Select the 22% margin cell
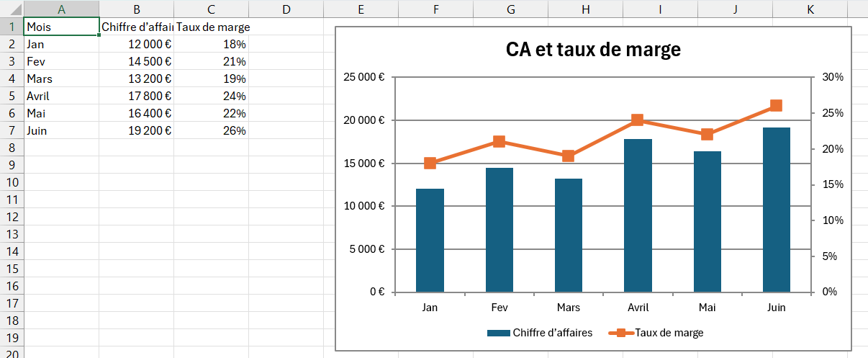Image resolution: width=868 pixels, height=358 pixels. click(212, 113)
